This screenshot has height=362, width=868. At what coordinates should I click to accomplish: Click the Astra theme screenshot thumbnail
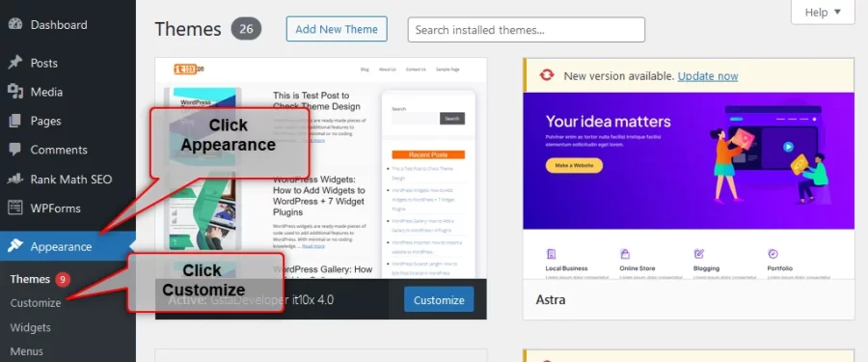tap(689, 185)
